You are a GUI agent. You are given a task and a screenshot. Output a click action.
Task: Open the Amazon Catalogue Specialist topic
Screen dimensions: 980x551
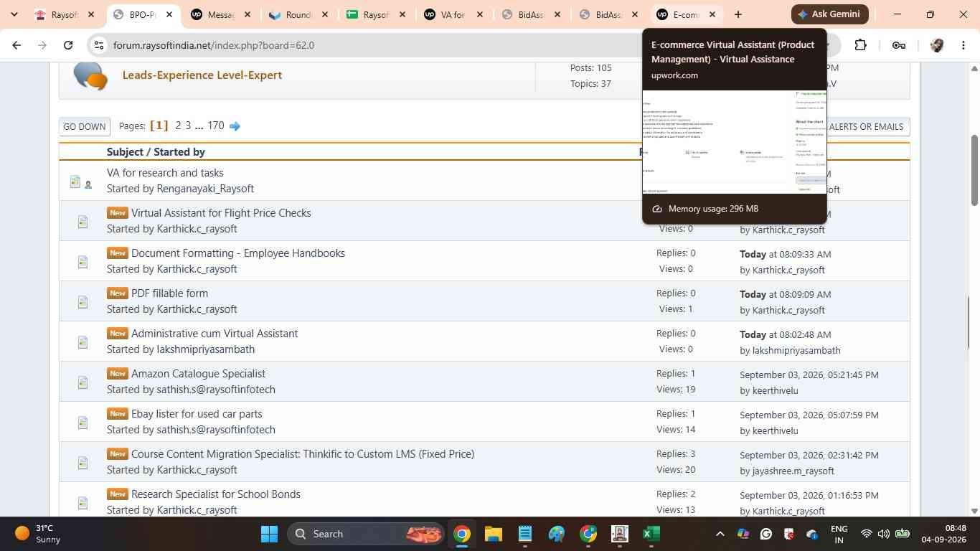click(x=198, y=374)
